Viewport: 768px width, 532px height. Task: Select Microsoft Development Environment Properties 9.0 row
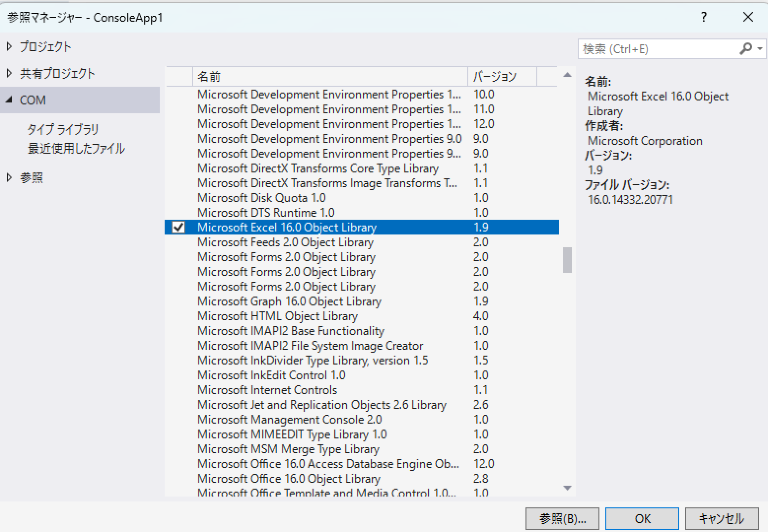(x=362, y=138)
